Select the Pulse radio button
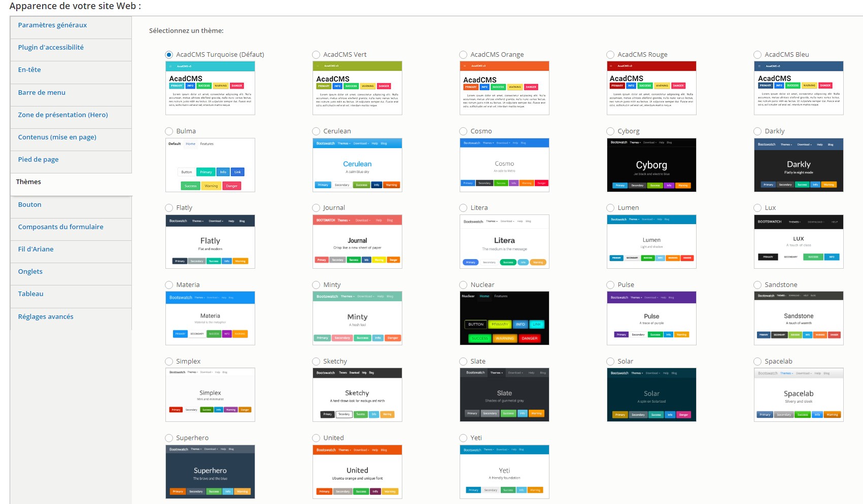The image size is (863, 504). 610,285
